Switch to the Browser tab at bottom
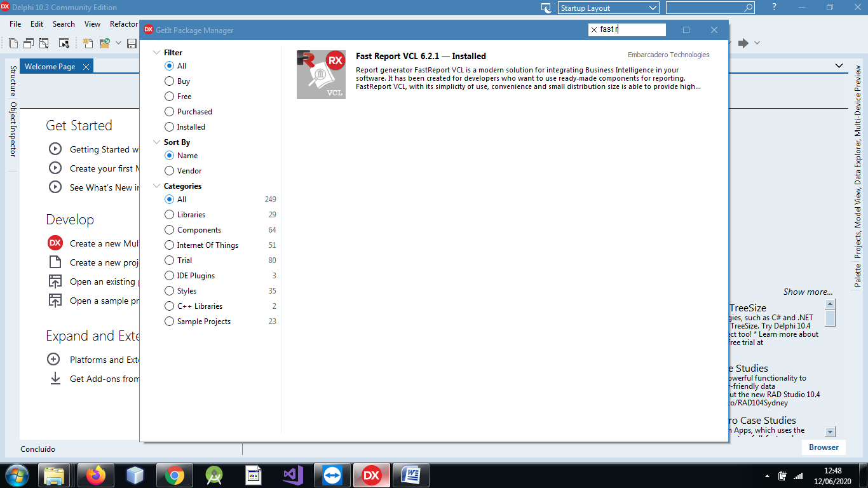The height and width of the screenshot is (488, 868). click(824, 447)
